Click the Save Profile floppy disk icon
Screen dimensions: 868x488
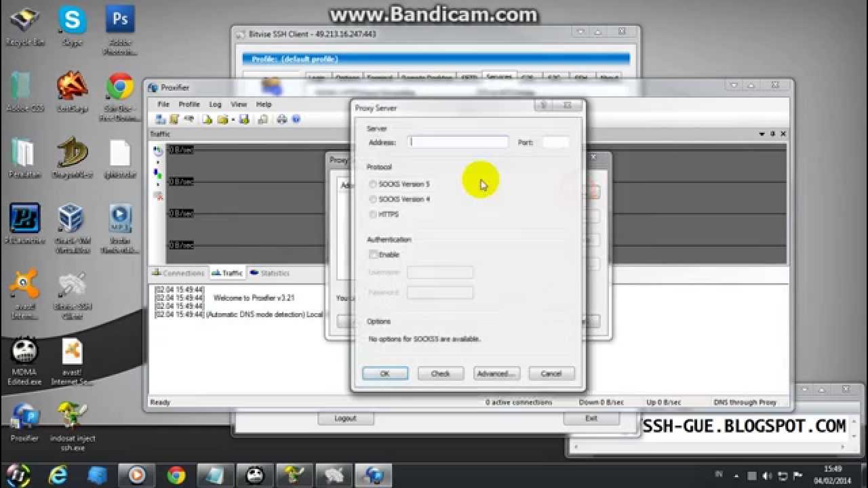(x=244, y=119)
